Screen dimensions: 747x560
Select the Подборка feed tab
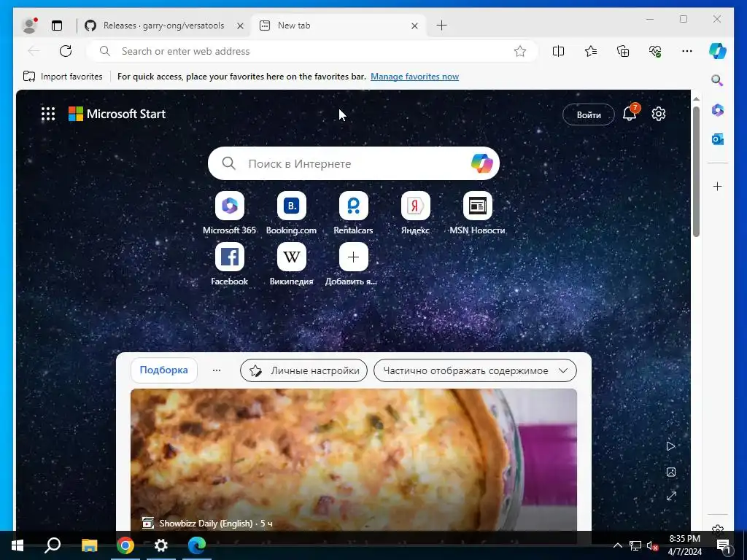point(164,370)
